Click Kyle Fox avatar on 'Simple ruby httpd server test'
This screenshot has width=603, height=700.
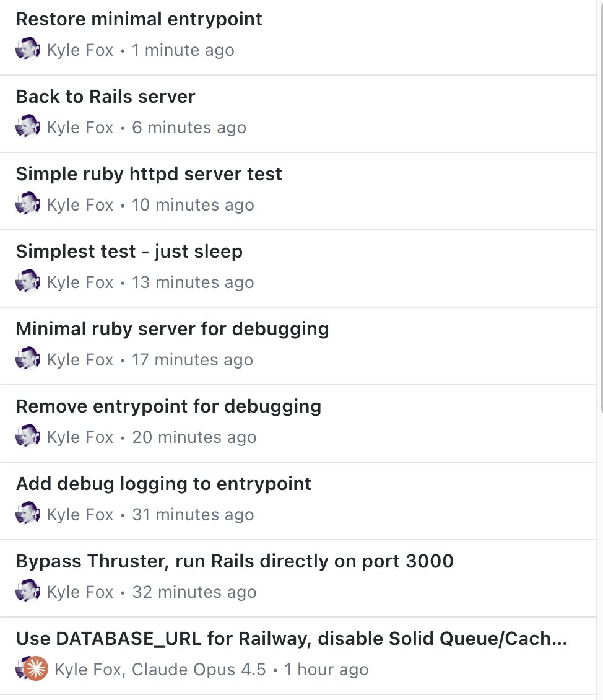pos(28,204)
